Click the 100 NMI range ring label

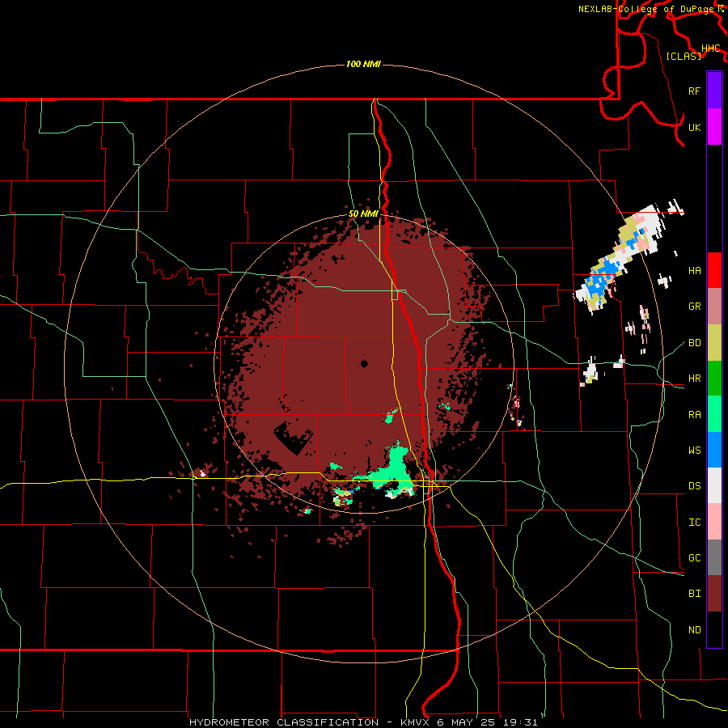[363, 64]
